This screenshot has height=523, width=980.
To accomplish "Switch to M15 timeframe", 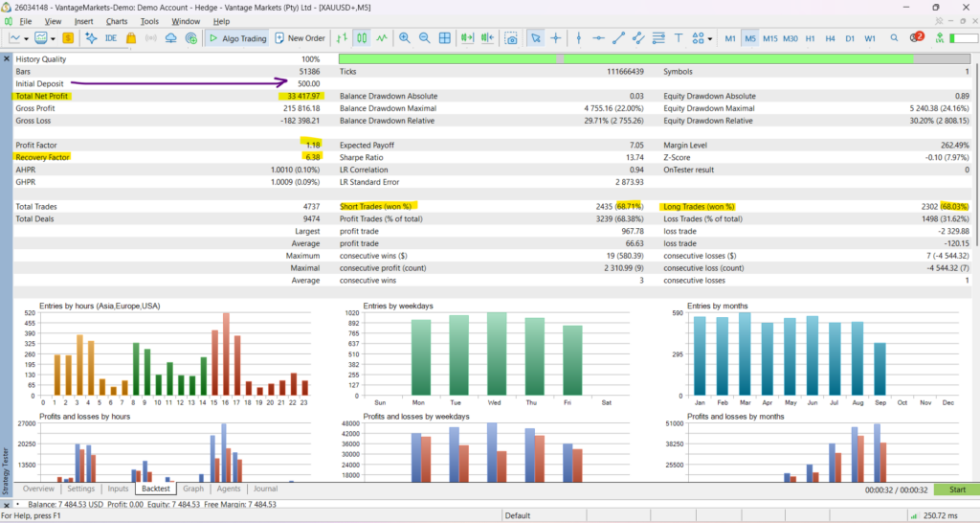I will (x=770, y=38).
